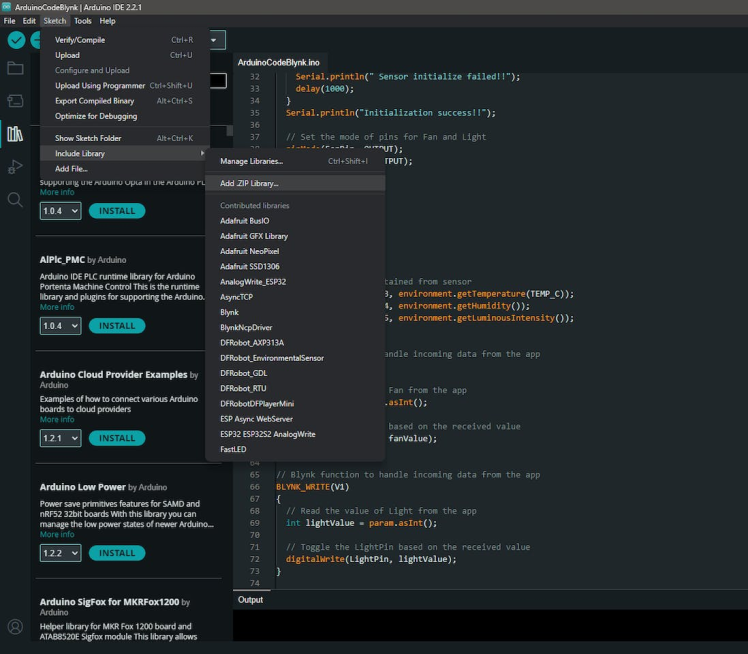This screenshot has height=654, width=748.
Task: Open the Search magnifier in sidebar
Action: (x=15, y=200)
